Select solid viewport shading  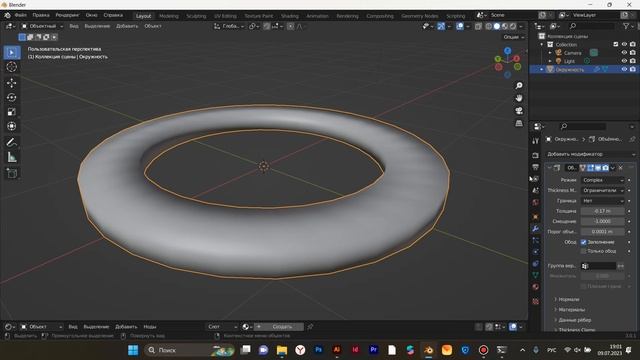click(x=497, y=26)
